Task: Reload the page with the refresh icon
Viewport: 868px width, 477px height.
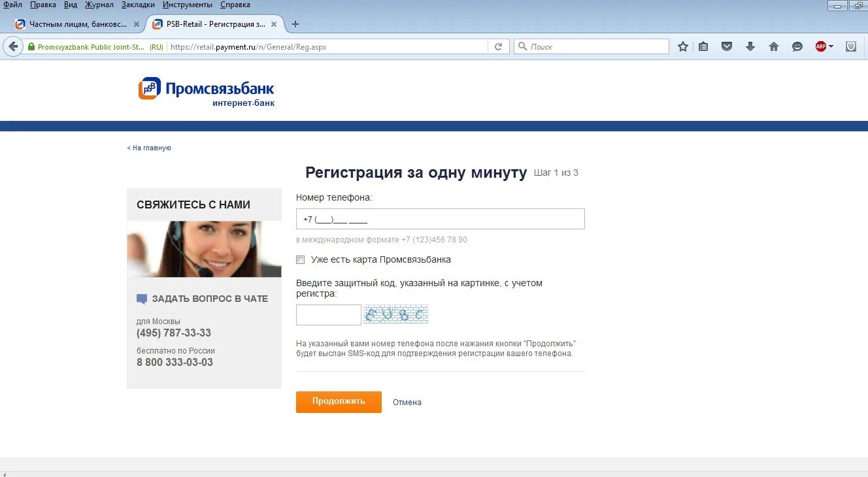Action: 498,46
